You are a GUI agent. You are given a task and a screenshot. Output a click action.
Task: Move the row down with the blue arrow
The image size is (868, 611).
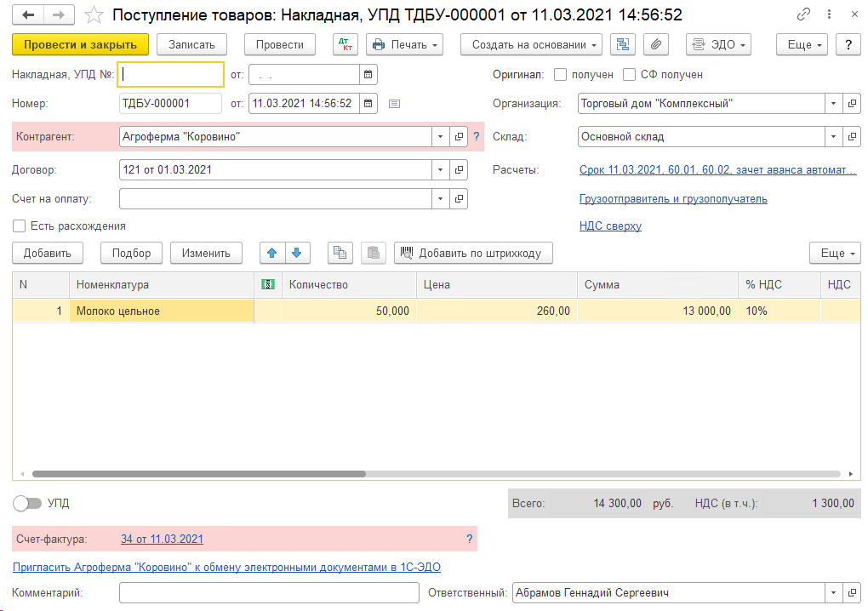point(296,253)
